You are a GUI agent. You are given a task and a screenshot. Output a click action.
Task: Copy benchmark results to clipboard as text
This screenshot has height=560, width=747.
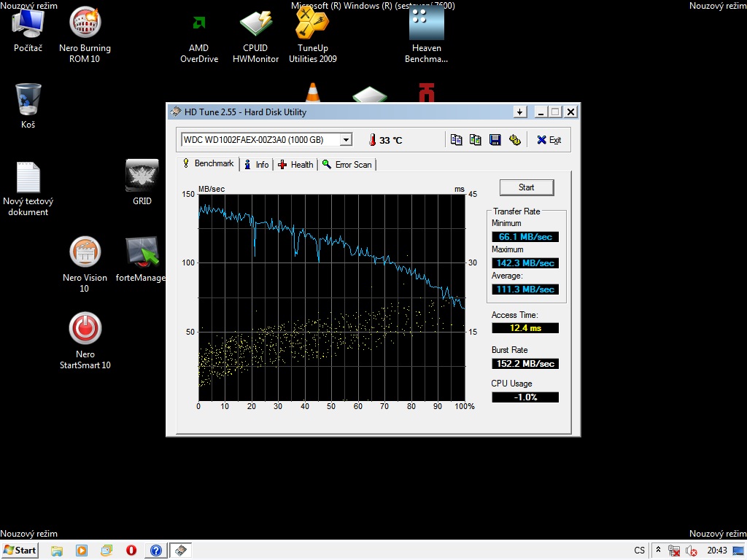point(457,140)
